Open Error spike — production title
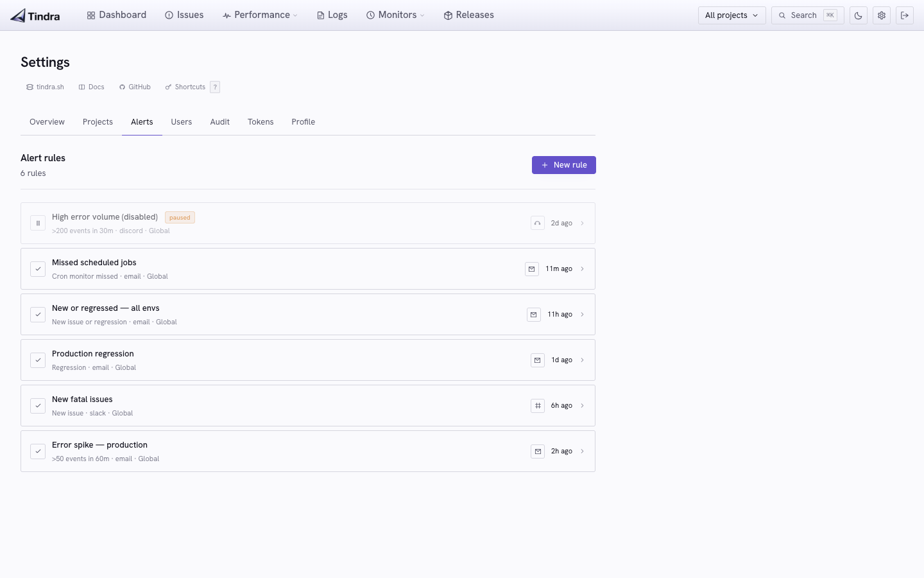The height and width of the screenshot is (578, 924). [x=99, y=445]
